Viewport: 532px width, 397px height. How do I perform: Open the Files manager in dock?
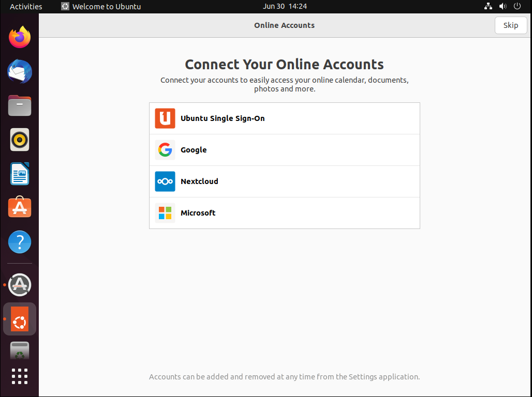coord(20,105)
